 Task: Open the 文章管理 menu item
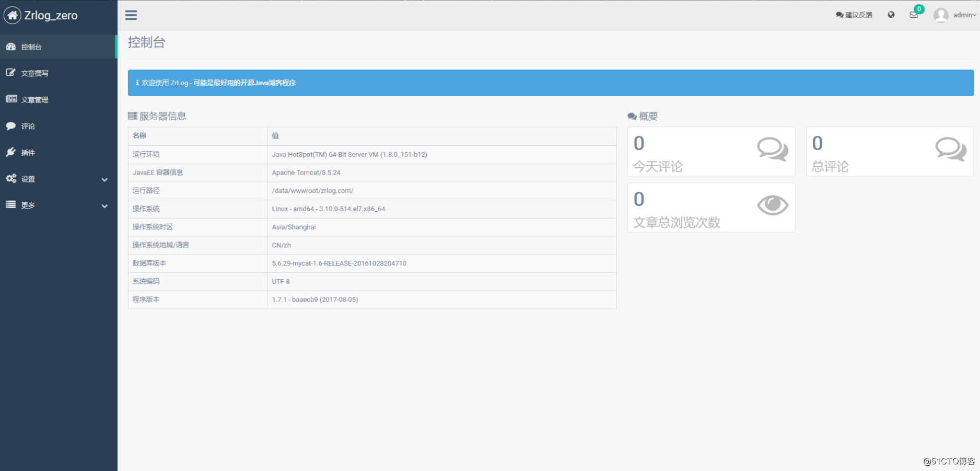[59, 99]
